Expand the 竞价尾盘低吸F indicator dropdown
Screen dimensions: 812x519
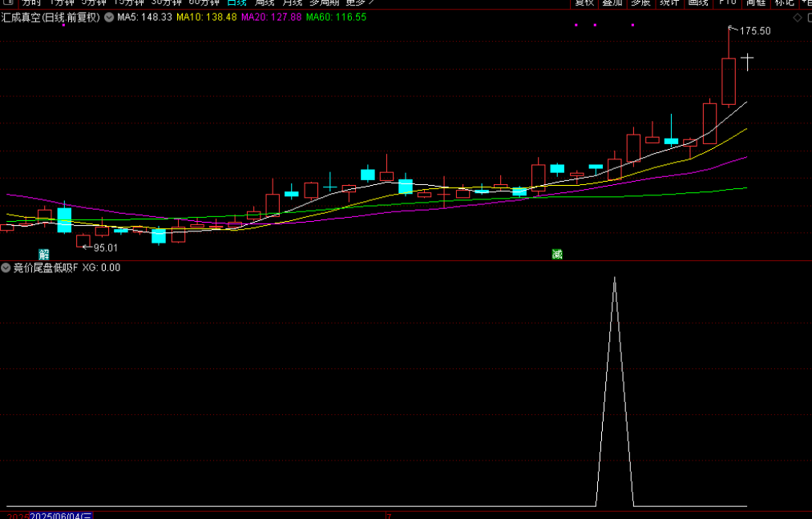pyautogui.click(x=6, y=268)
